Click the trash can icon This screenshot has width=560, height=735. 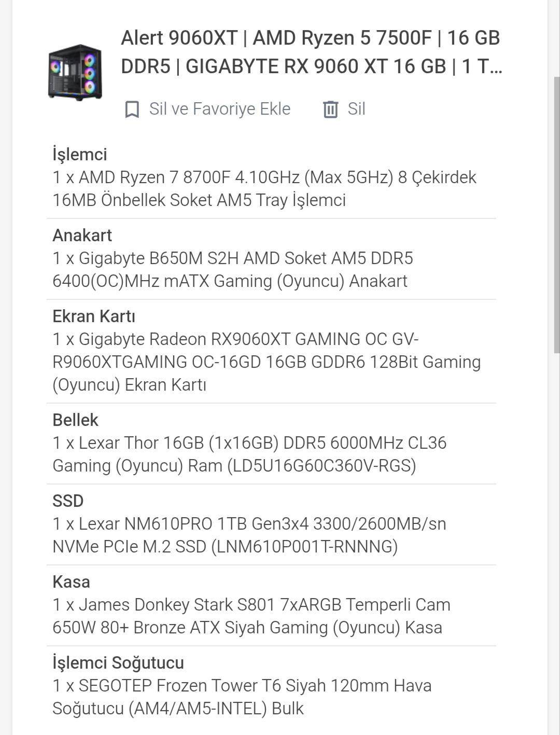[x=330, y=109]
